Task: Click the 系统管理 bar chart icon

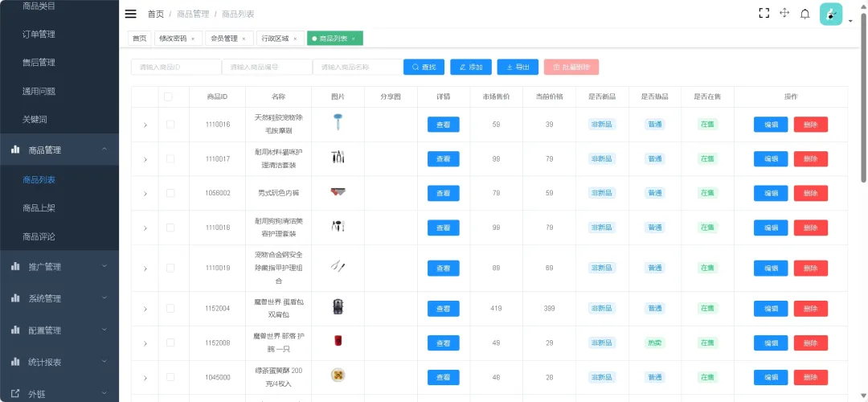Action: tap(15, 298)
